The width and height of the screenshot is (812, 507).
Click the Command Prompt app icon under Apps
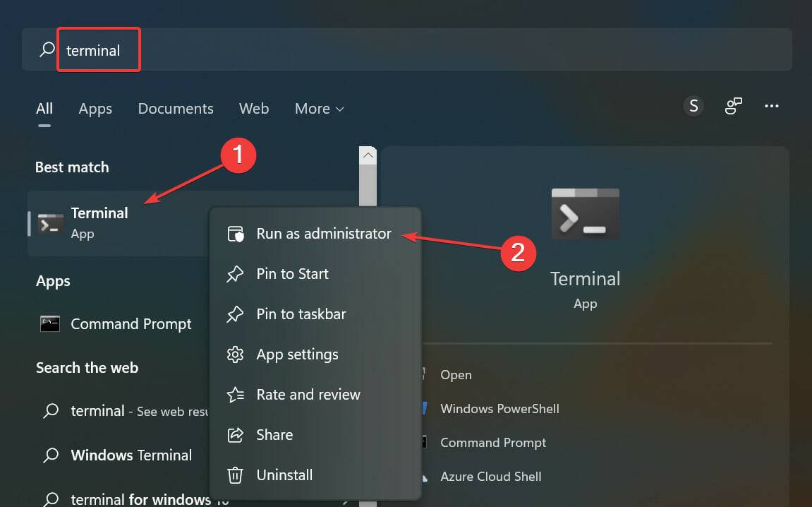point(49,324)
